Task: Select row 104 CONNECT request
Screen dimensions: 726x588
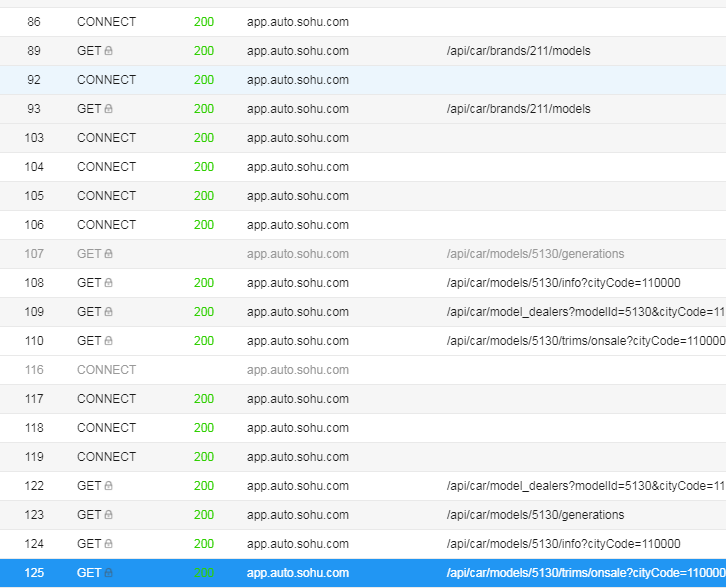Action: coord(363,167)
